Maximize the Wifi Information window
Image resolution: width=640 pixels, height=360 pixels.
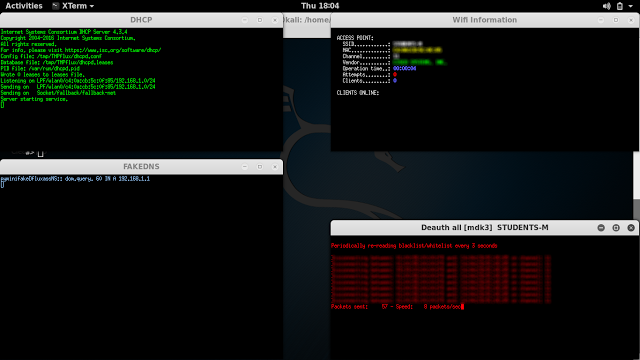tap(616, 20)
